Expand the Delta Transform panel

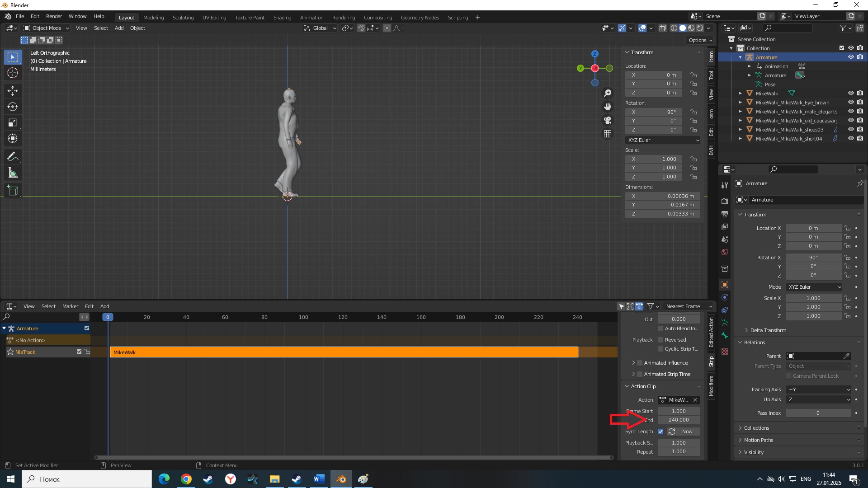[768, 330]
